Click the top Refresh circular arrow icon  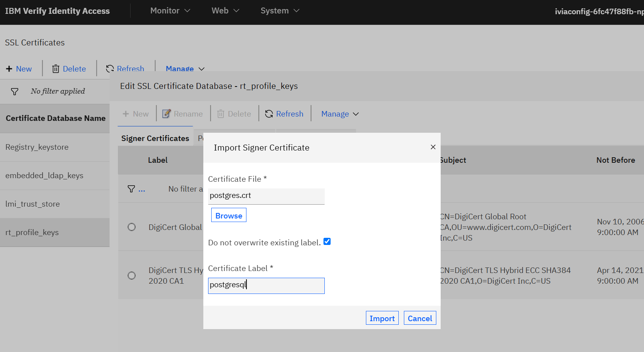[110, 69]
